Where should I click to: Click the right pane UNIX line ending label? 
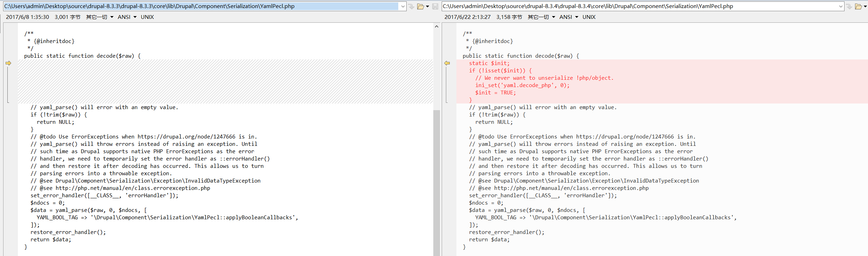pos(589,17)
